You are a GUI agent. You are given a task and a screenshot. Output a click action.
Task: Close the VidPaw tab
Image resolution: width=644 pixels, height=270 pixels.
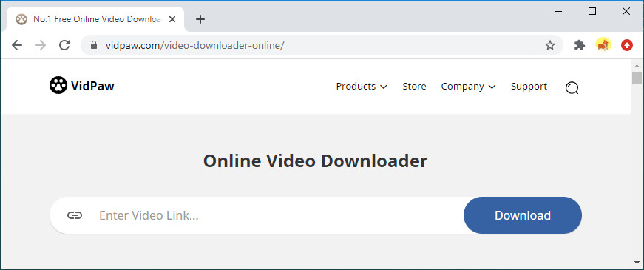click(x=172, y=19)
